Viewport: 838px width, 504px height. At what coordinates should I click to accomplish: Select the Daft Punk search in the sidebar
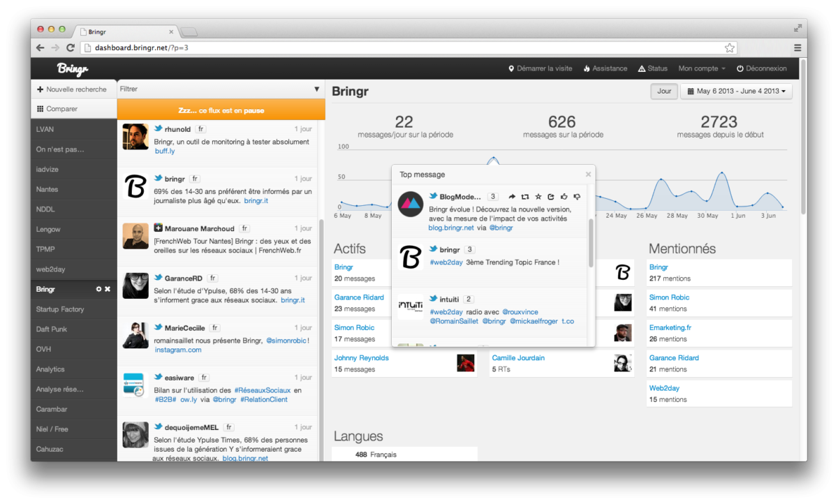click(x=52, y=329)
